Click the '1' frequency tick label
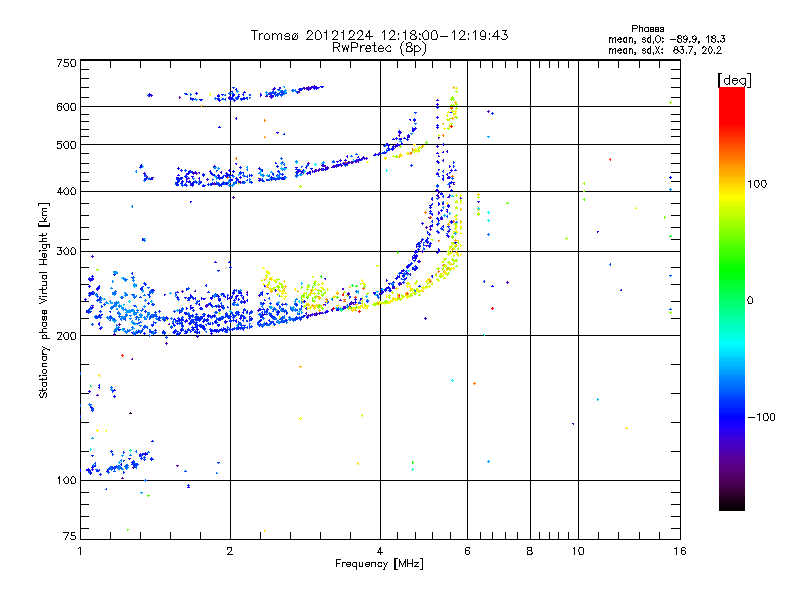Image resolution: width=800 pixels, height=600 pixels. [x=80, y=551]
